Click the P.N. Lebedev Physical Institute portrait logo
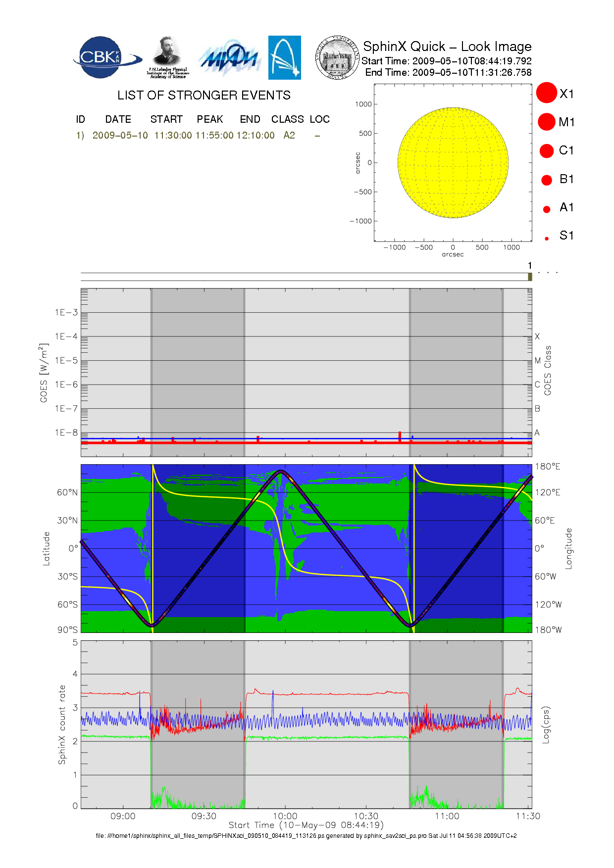Screen dimensions: 614x868 pos(167,57)
